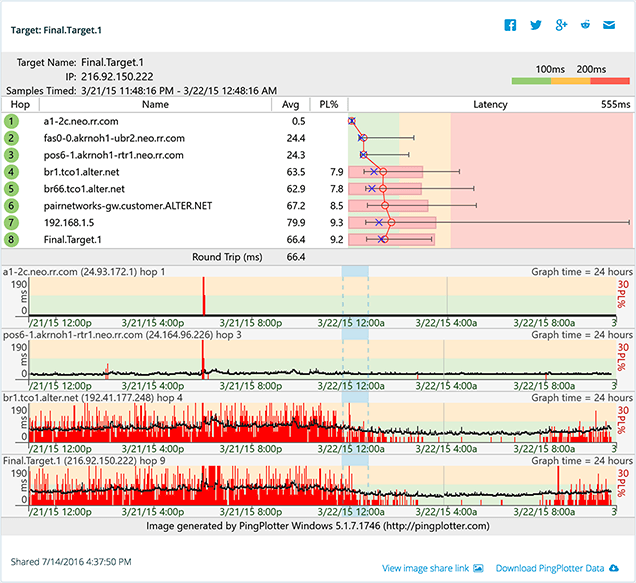Click the Avg column header

[290, 104]
